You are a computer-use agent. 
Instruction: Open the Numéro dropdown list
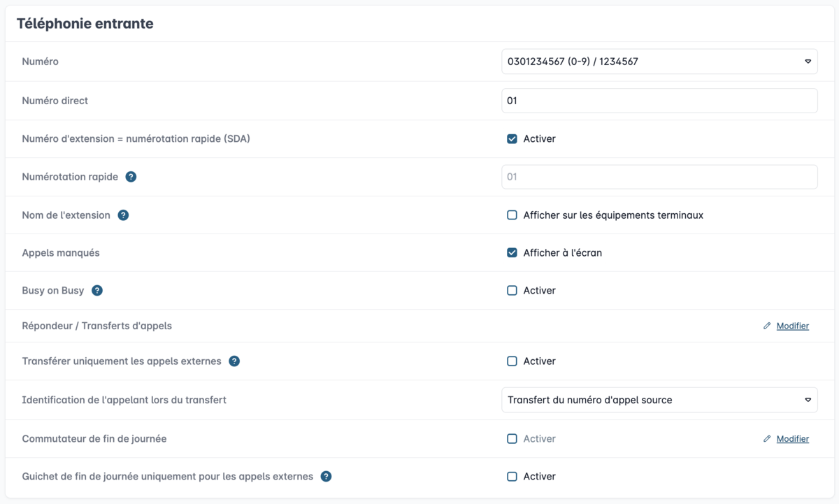(x=659, y=62)
